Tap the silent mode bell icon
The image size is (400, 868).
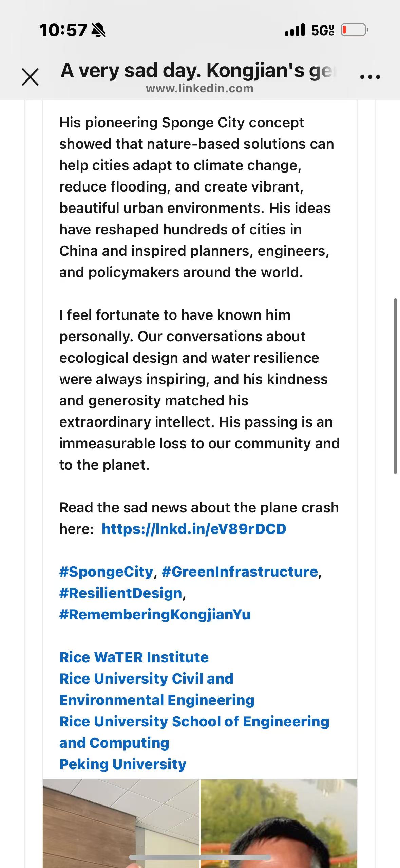point(99,30)
